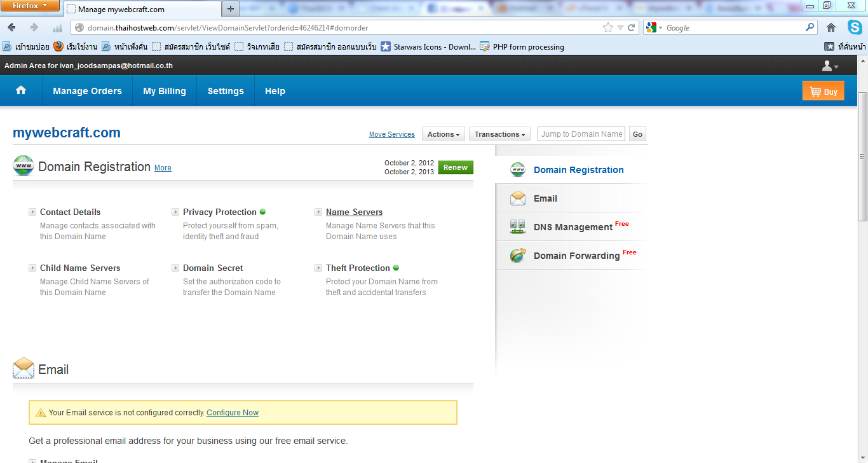
Task: Open Domain Secret section
Action: pyautogui.click(x=213, y=268)
